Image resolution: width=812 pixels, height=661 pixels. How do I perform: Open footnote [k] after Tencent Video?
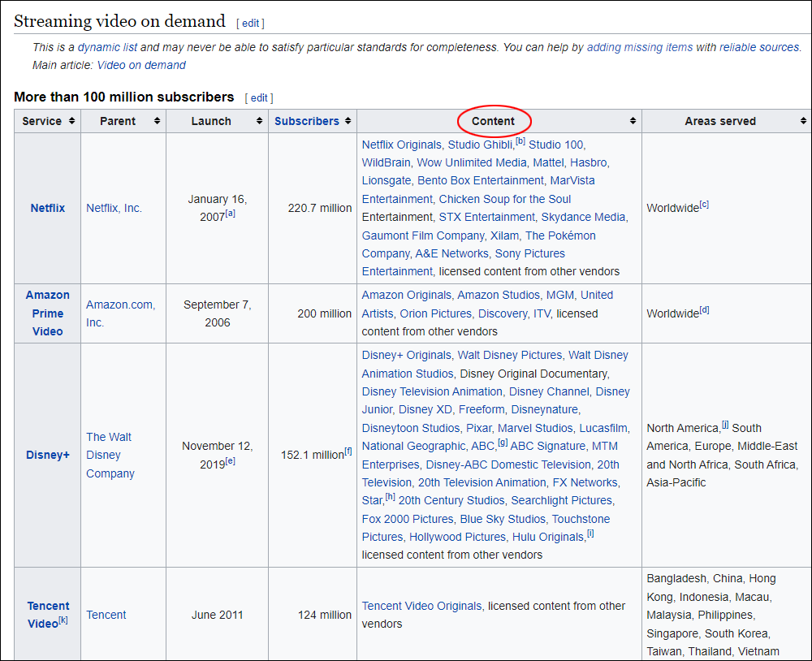tap(63, 620)
